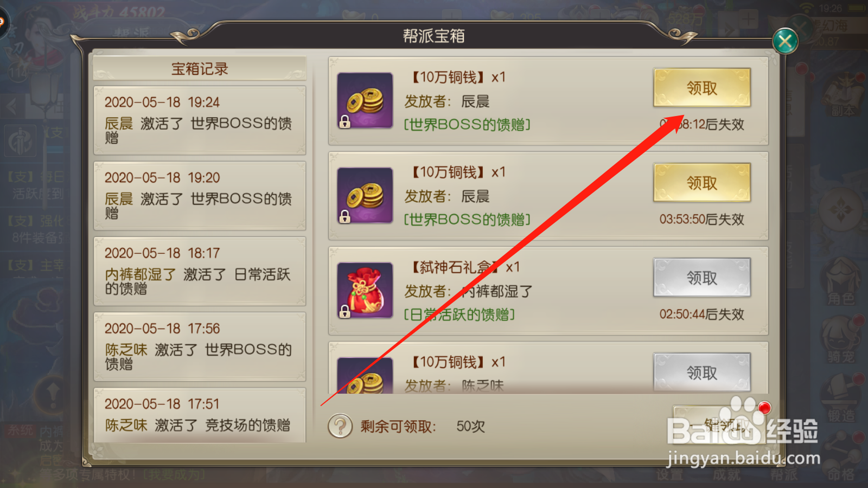Image resolution: width=868 pixels, height=488 pixels.
Task: Click the one-key claim button at bottom right
Action: click(x=720, y=425)
